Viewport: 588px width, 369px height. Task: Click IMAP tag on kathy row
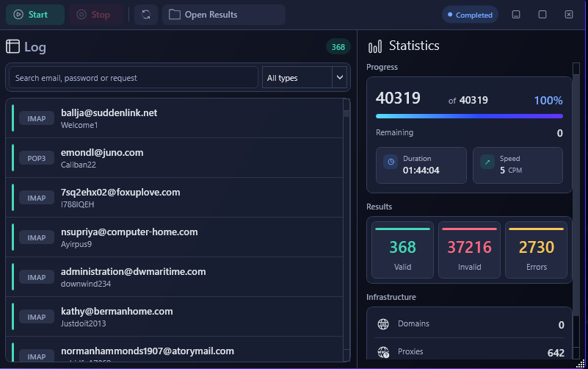tap(37, 318)
